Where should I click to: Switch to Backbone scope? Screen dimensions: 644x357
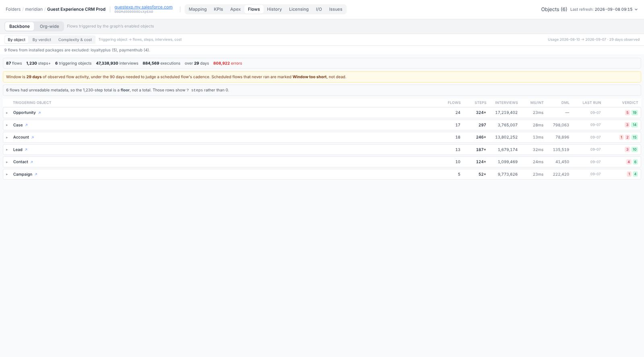point(19,27)
